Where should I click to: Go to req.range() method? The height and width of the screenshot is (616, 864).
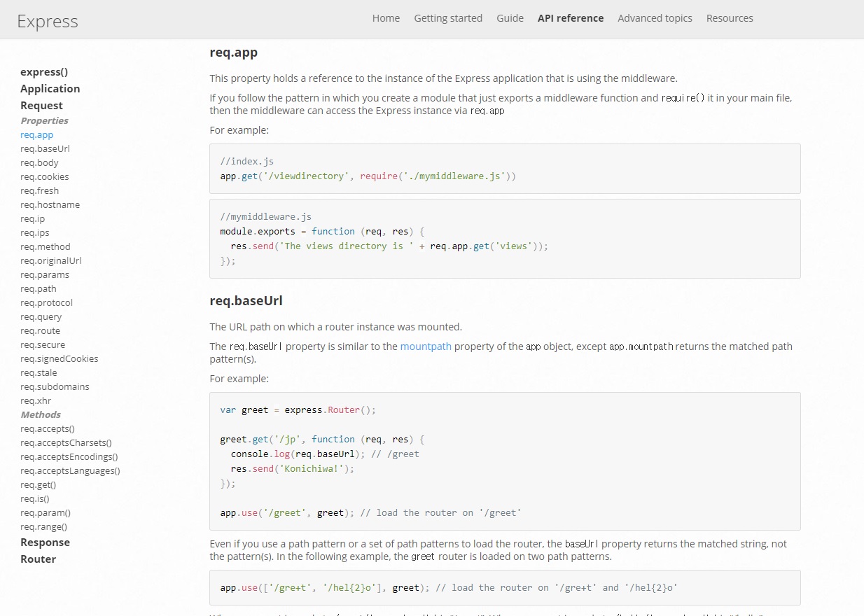tap(43, 526)
